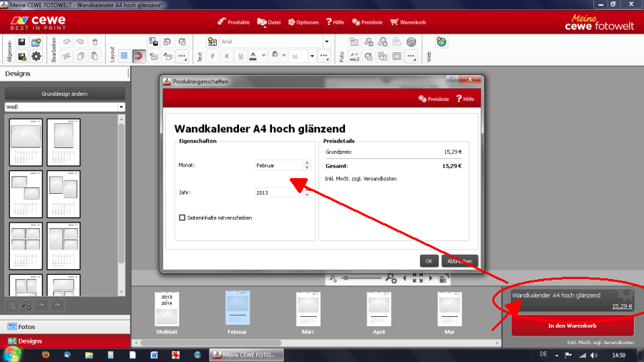This screenshot has width=644, height=362.
Task: Click the Word icon in taskbar
Action: pyautogui.click(x=153, y=355)
